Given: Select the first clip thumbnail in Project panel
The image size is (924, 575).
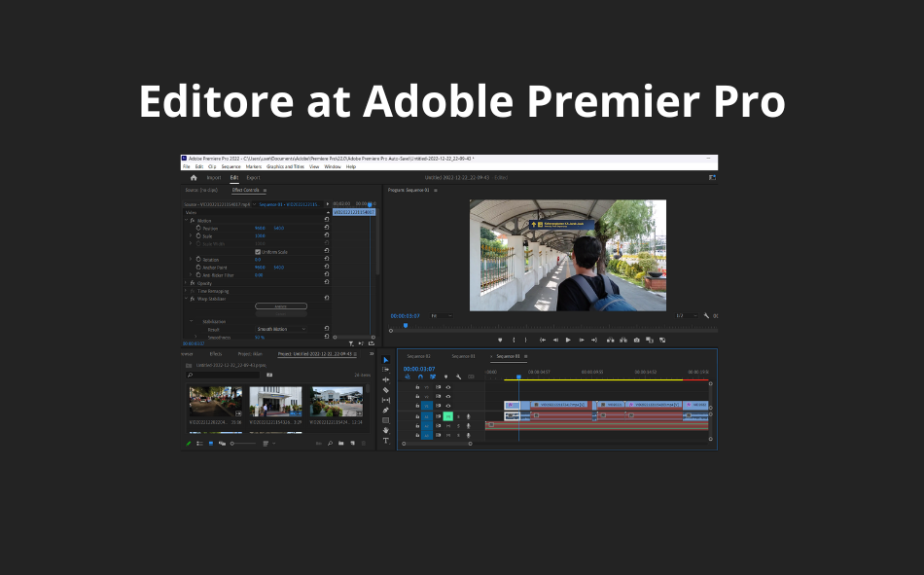Looking at the screenshot, I should tap(216, 401).
